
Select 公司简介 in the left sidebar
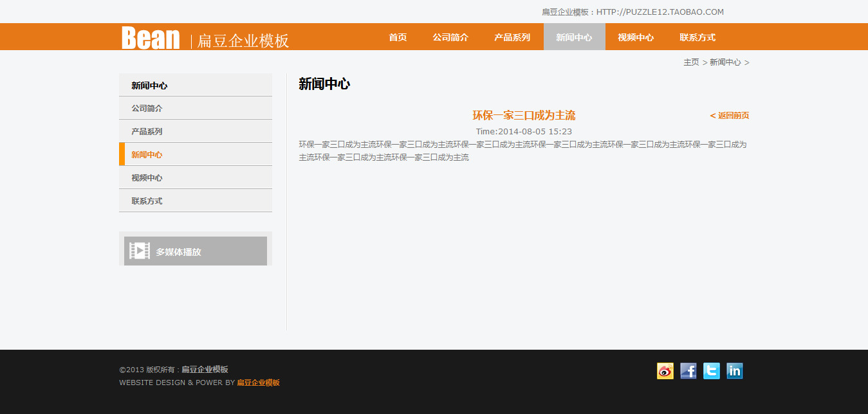[x=147, y=109]
